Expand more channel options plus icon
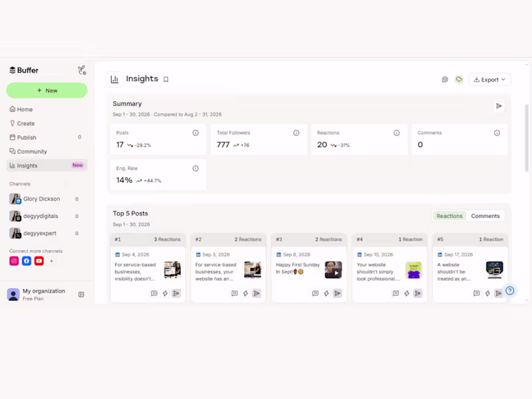532x399 pixels. coord(52,261)
